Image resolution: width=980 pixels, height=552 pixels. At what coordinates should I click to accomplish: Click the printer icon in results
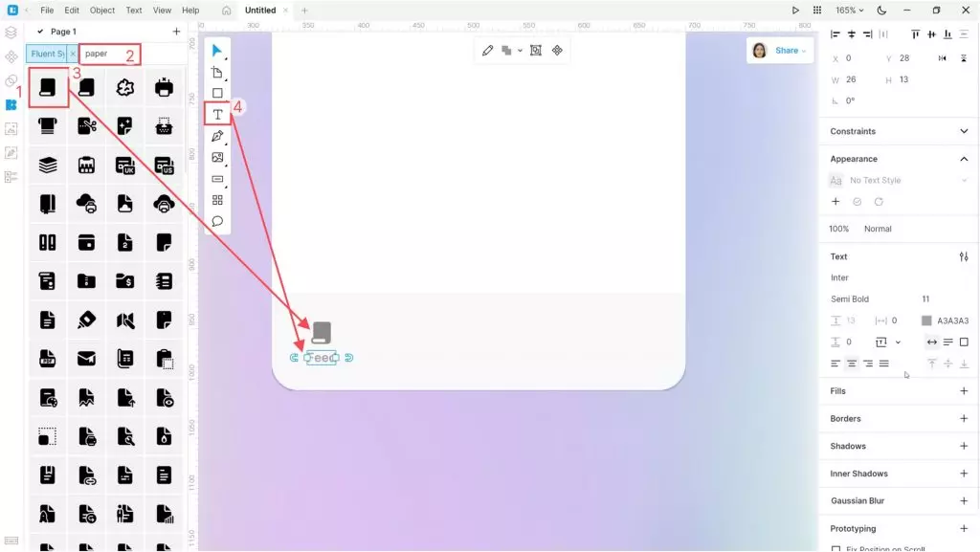tap(164, 88)
